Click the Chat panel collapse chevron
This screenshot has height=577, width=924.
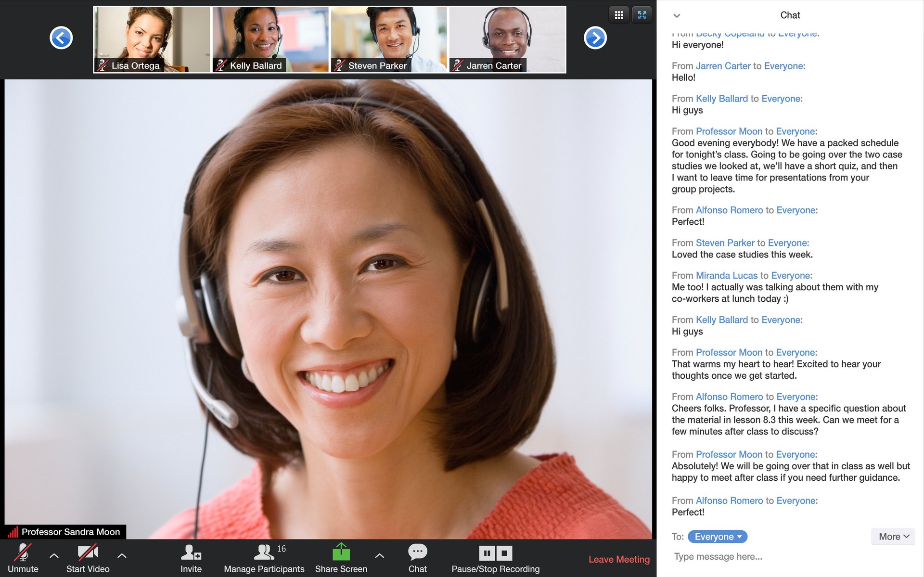[x=678, y=14]
